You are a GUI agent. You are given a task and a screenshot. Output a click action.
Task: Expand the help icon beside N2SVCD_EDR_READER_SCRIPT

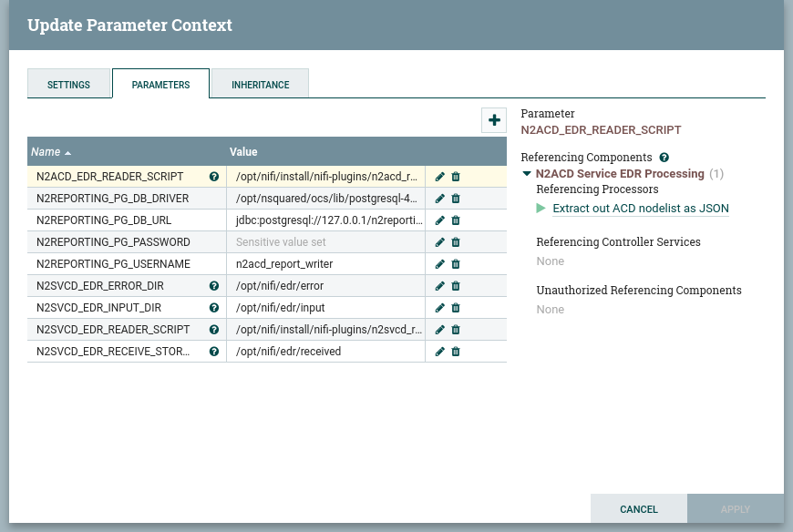[213, 329]
